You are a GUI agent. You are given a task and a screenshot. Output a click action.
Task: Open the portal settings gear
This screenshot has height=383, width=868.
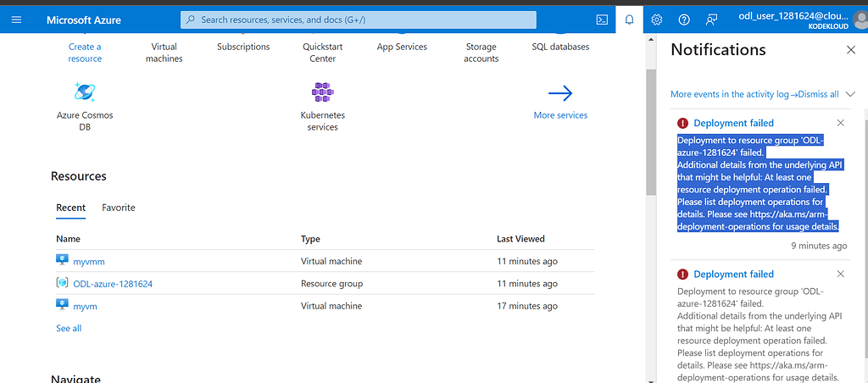point(656,19)
